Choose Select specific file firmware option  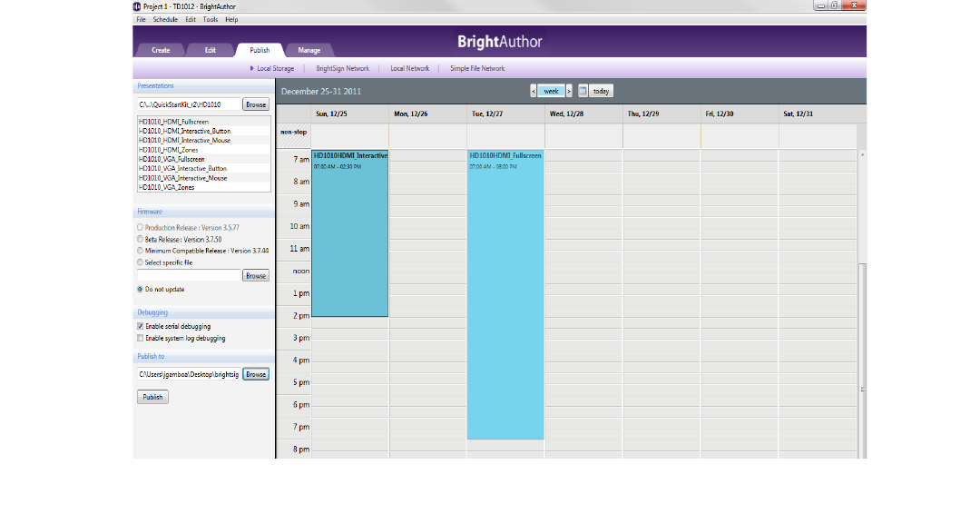click(x=140, y=262)
